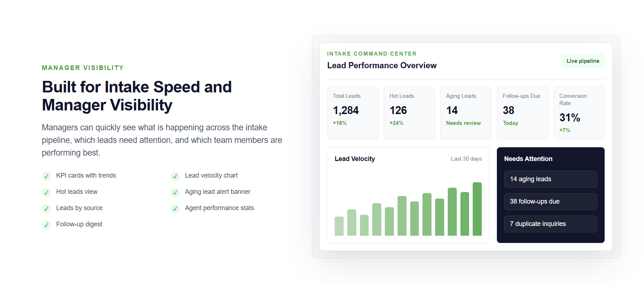The width and height of the screenshot is (644, 283).
Task: Click the Live pipeline badge
Action: 583,61
